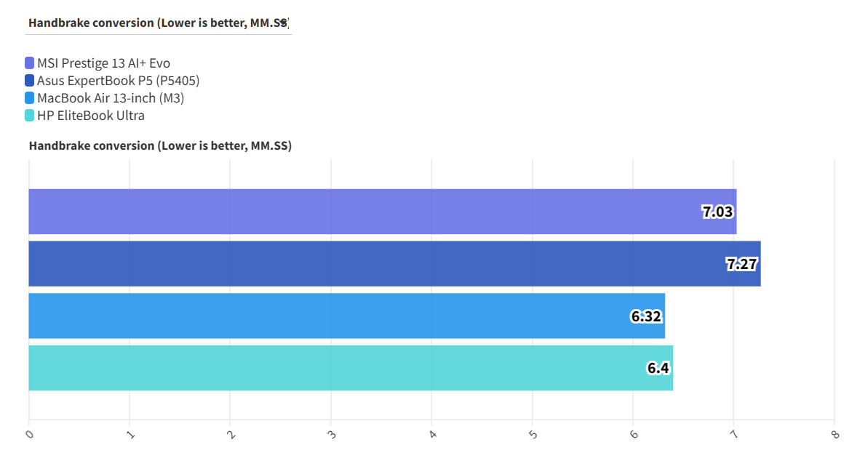868x453 pixels.
Task: Select the MacBook Air bar in the chart
Action: [x=327, y=316]
